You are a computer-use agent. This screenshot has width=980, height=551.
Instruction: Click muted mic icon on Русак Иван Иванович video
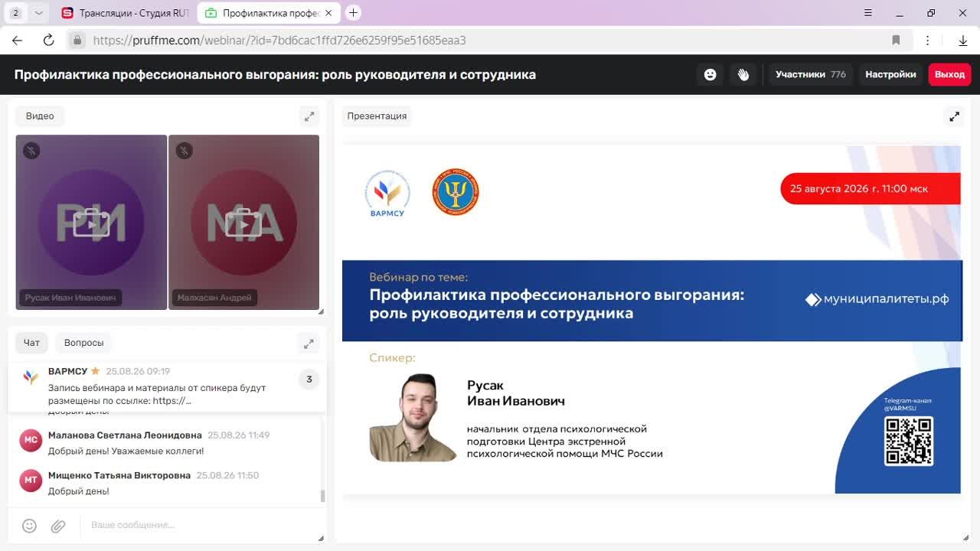click(x=31, y=151)
